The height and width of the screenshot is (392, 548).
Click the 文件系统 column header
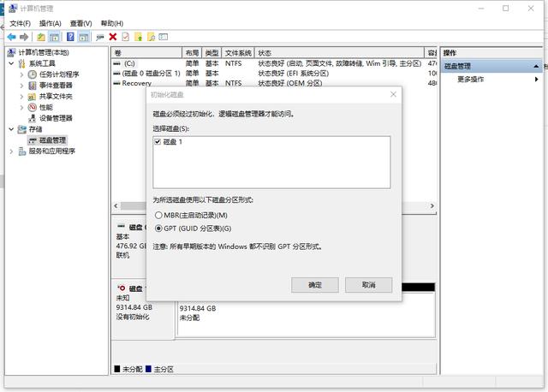pos(238,53)
